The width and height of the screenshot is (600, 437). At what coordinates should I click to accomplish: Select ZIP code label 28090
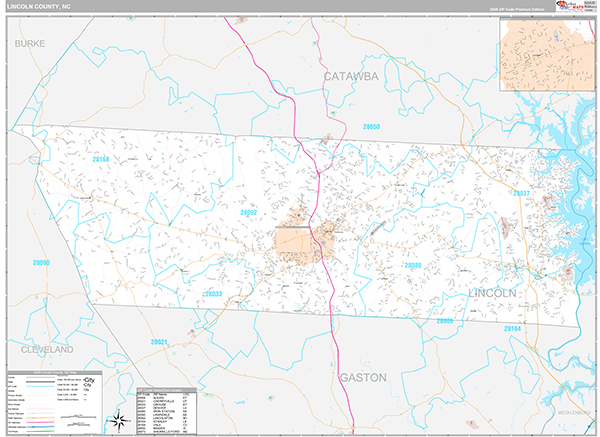41,263
